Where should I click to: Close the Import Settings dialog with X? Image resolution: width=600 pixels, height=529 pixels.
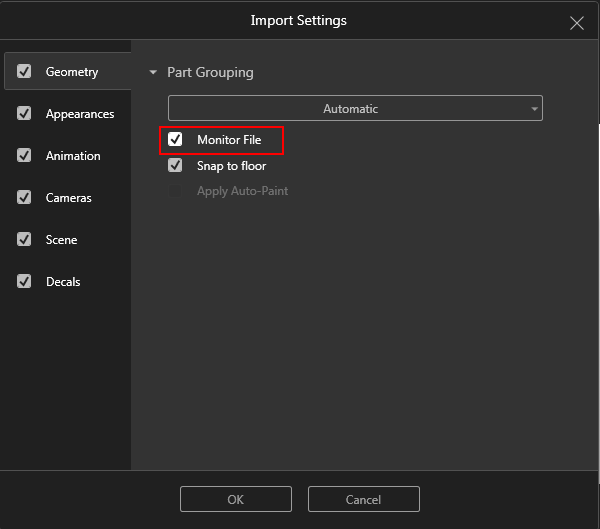[x=576, y=23]
